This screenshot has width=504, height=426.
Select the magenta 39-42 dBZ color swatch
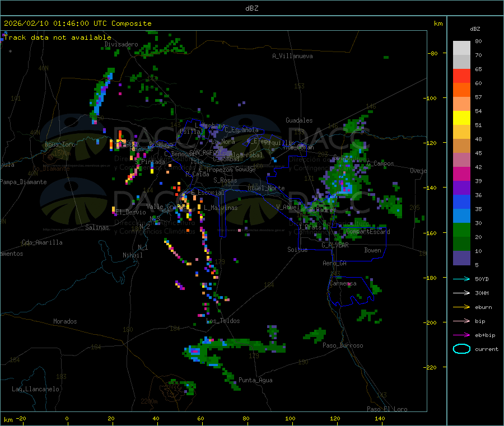coord(461,174)
